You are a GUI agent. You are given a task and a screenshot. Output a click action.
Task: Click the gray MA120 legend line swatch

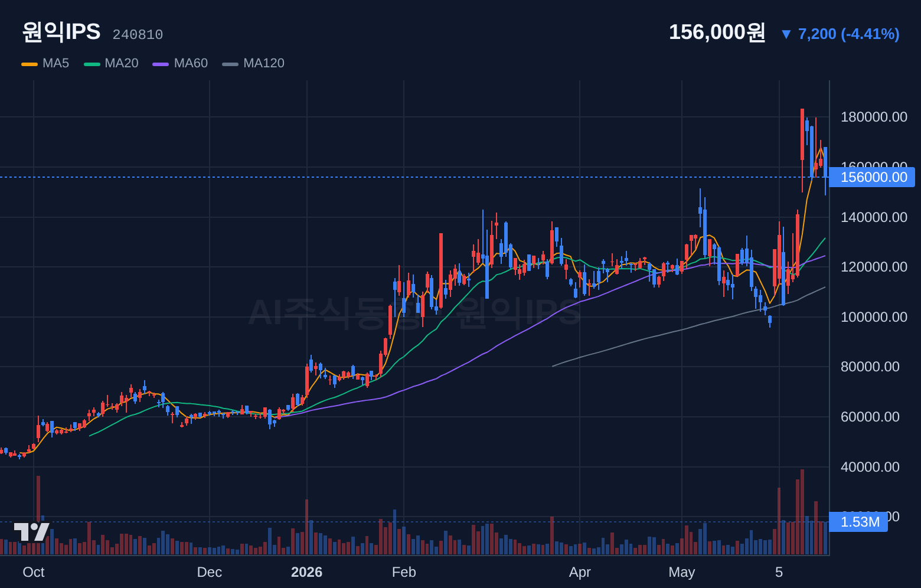coord(230,64)
